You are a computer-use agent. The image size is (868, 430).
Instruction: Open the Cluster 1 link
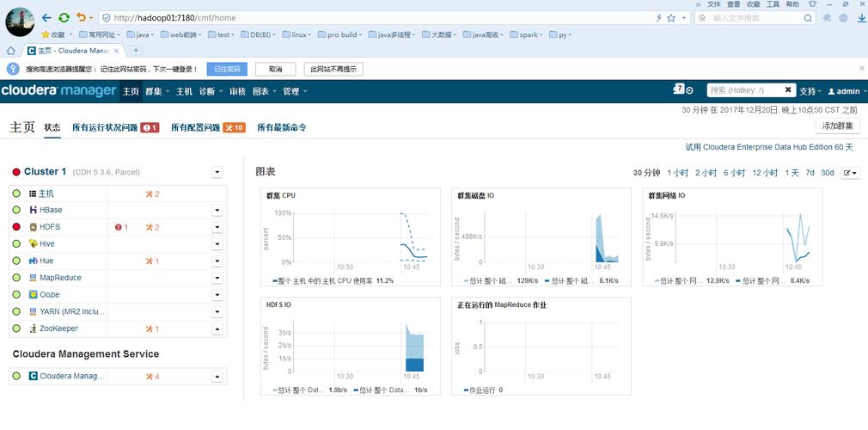point(45,172)
